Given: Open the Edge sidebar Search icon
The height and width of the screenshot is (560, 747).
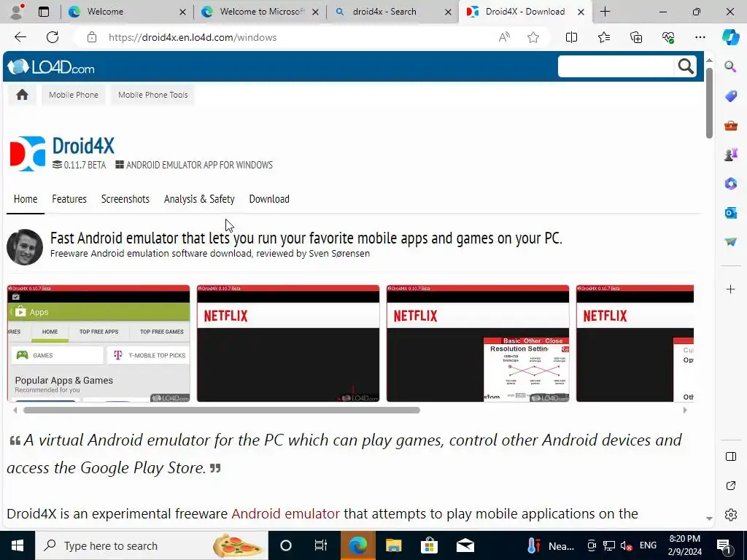Looking at the screenshot, I should point(730,66).
